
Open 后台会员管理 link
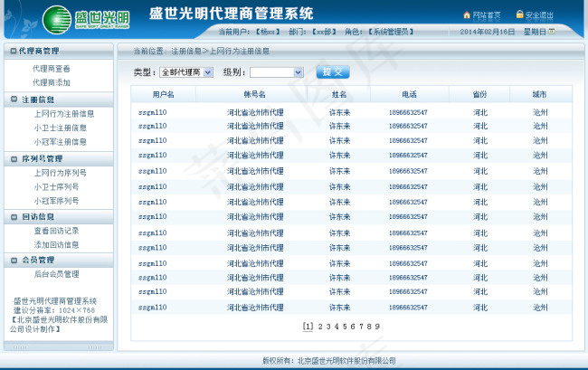[56, 274]
